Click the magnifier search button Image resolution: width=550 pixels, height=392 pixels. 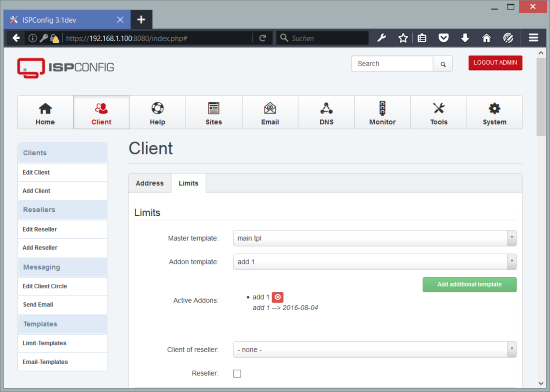(443, 64)
